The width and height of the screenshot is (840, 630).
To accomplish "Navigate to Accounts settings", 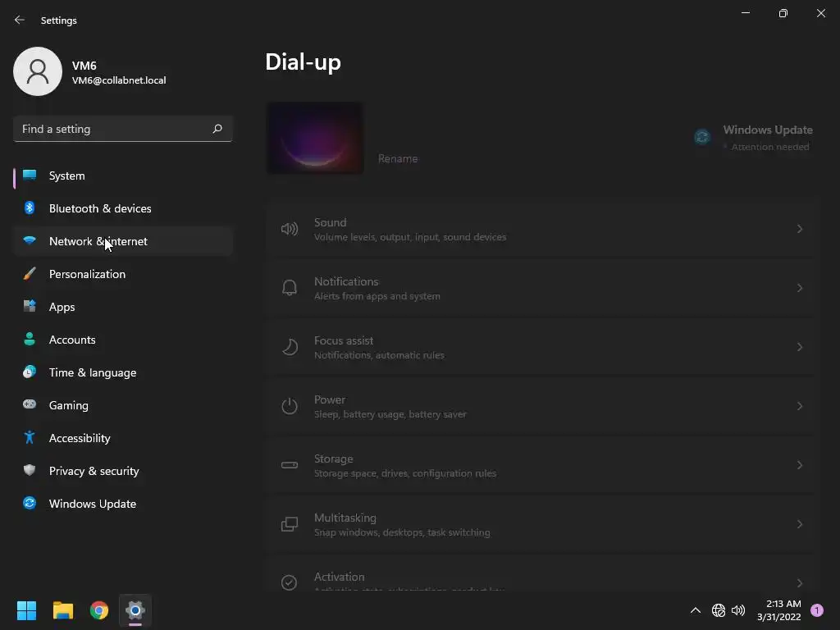I will click(x=123, y=340).
